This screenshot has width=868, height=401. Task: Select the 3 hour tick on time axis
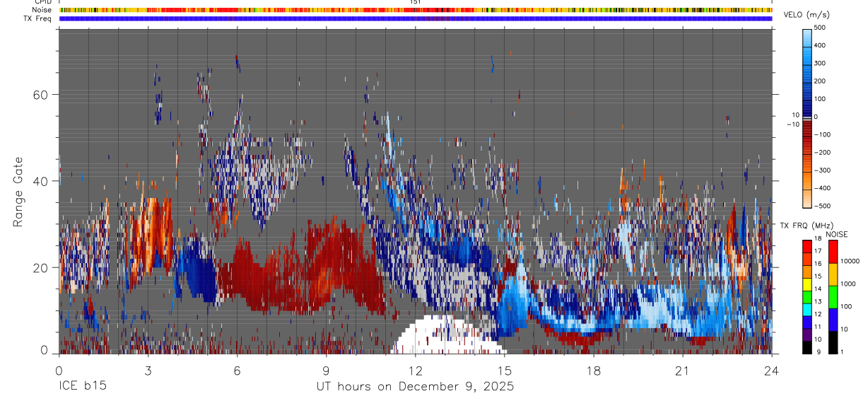coord(148,371)
